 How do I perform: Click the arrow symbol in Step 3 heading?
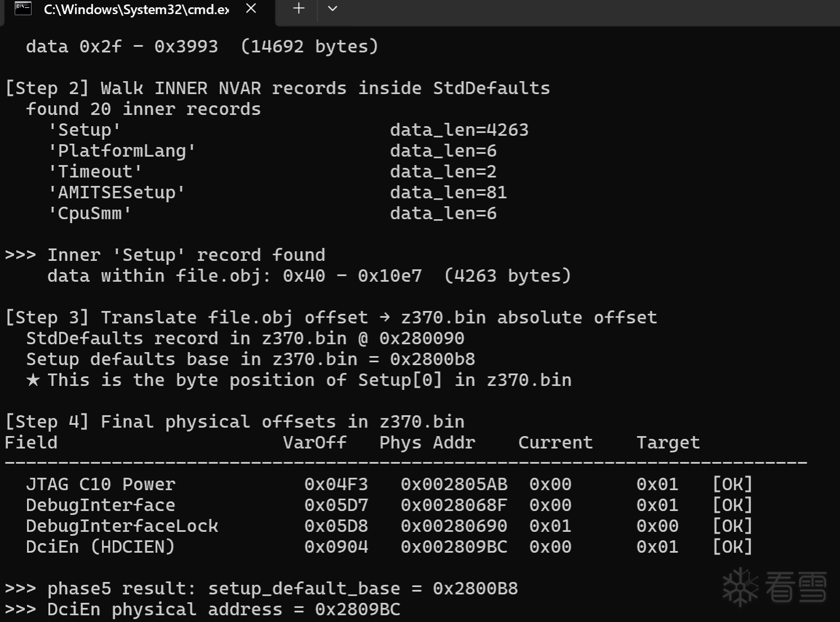coord(385,317)
